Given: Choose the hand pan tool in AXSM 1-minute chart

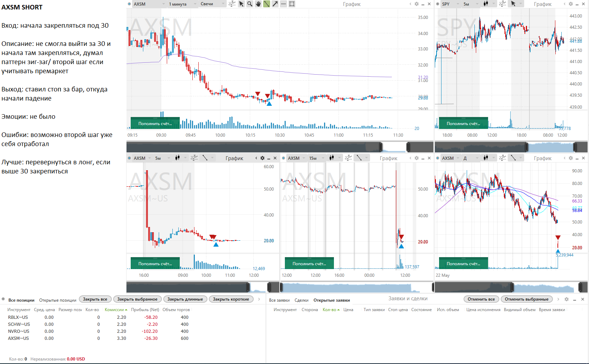Looking at the screenshot, I should pos(258,4).
